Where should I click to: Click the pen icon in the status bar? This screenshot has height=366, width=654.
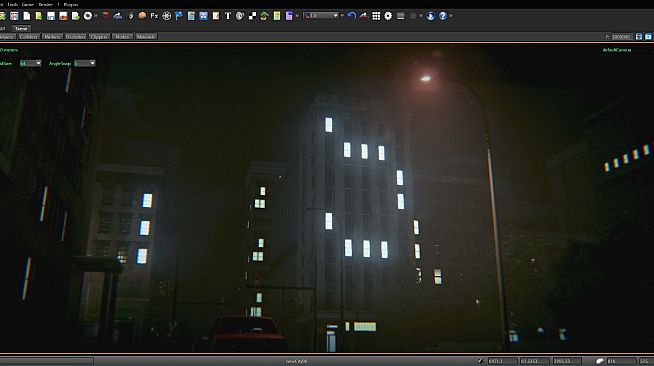pos(480,361)
